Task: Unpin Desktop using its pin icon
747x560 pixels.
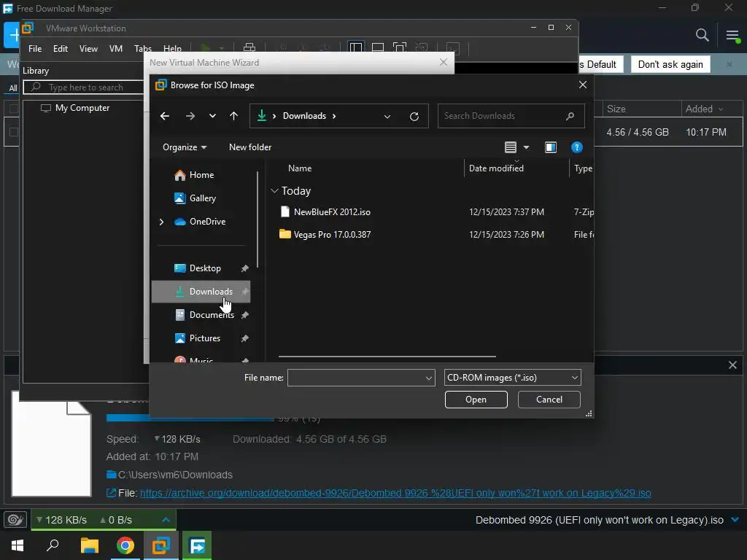Action: click(x=244, y=268)
